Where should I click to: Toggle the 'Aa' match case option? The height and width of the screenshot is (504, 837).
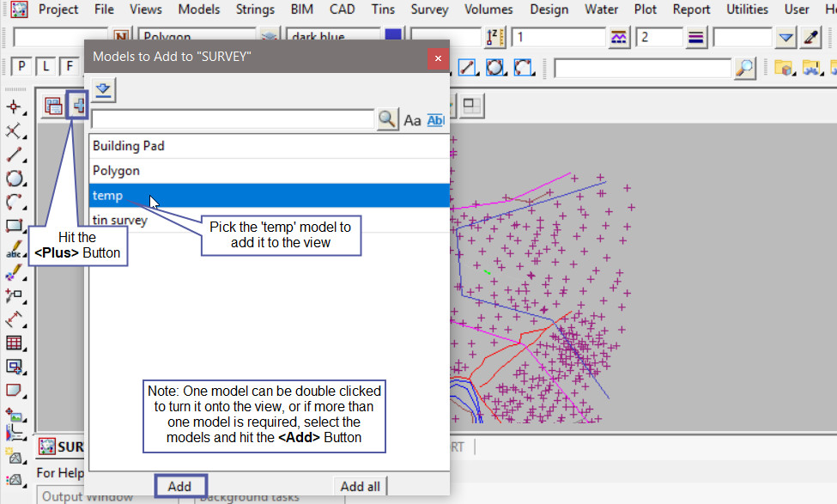412,120
